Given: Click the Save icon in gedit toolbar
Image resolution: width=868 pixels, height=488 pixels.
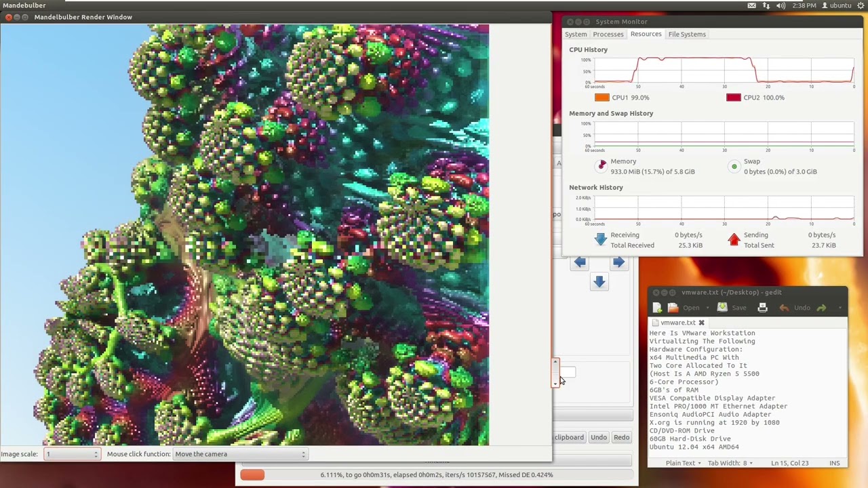Looking at the screenshot, I should (722, 308).
